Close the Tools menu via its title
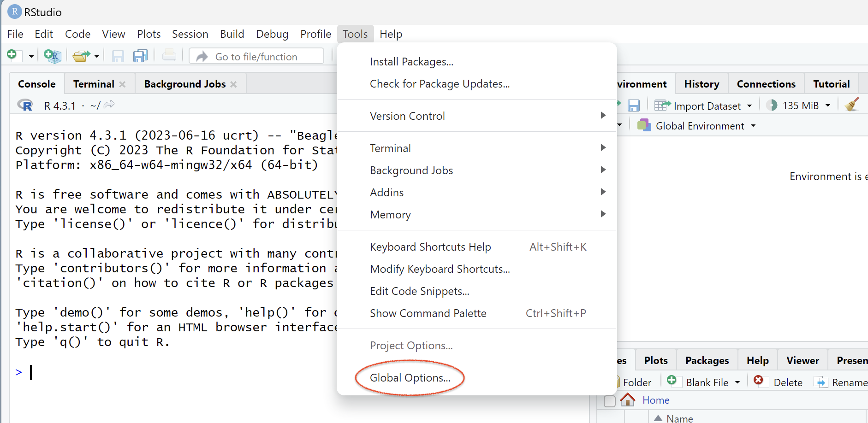 click(x=355, y=34)
